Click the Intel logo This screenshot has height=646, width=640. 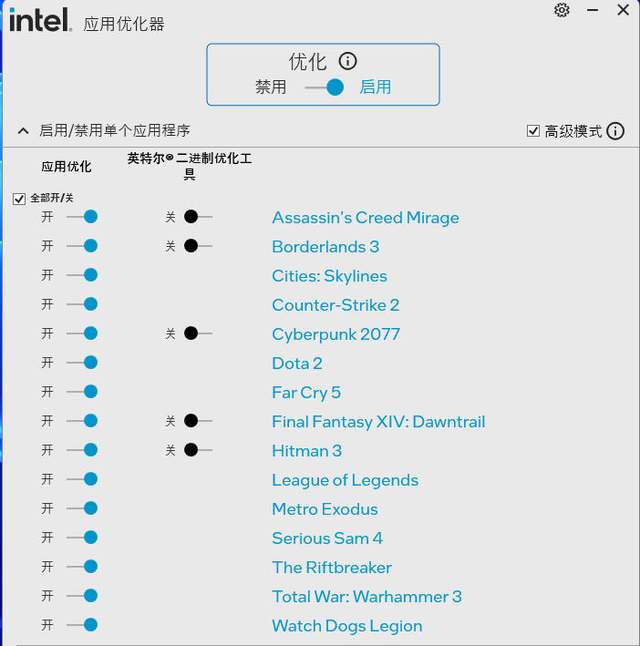pyautogui.click(x=40, y=20)
